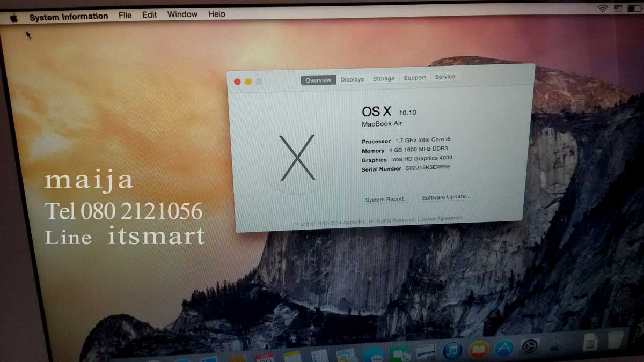Click the 'Intel HD Graphics 4000' text
The height and width of the screenshot is (362, 644).
point(421,159)
